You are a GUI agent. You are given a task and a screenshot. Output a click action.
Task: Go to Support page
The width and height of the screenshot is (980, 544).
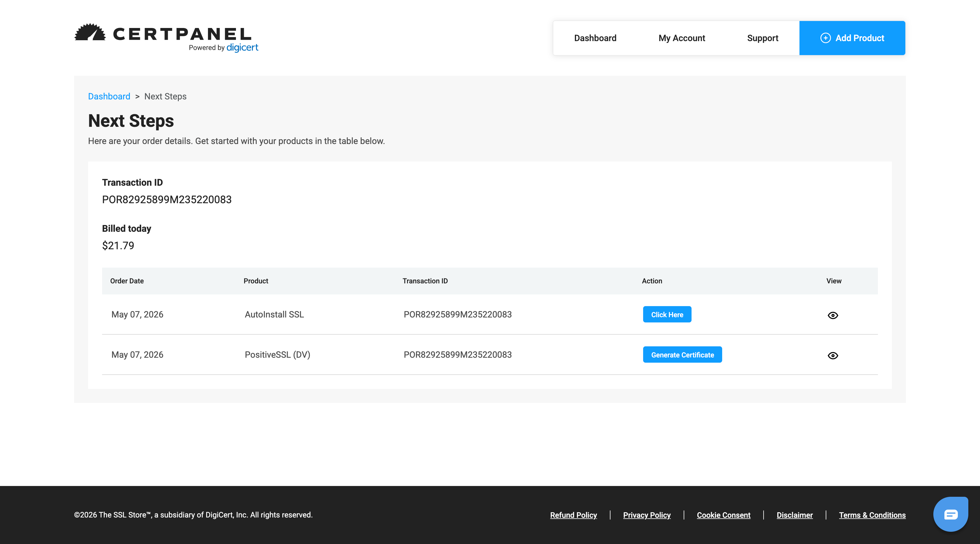(x=762, y=38)
